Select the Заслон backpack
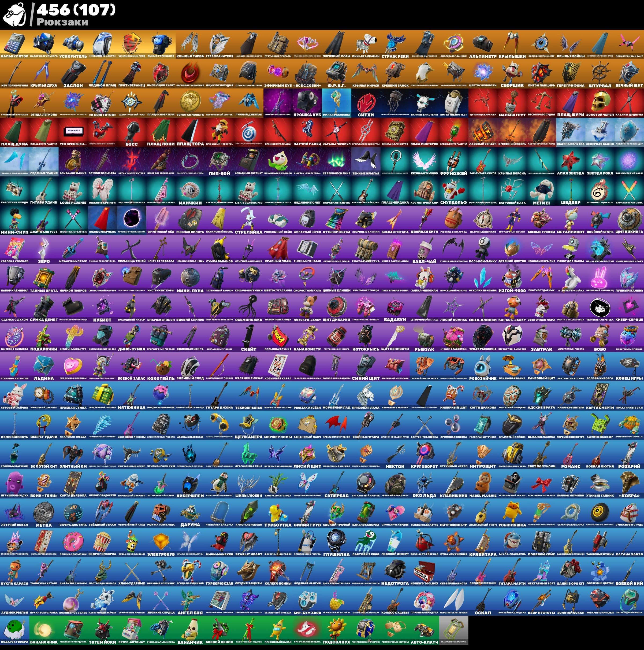 click(73, 74)
